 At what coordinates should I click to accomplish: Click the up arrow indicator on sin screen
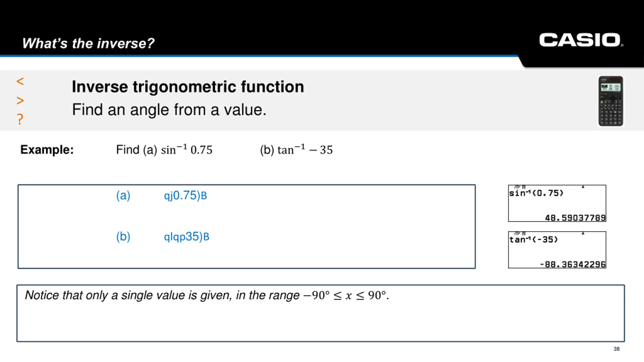[x=583, y=187]
